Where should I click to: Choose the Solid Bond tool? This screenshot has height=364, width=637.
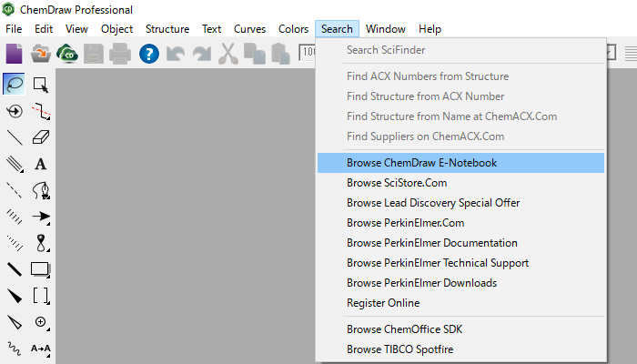[15, 137]
